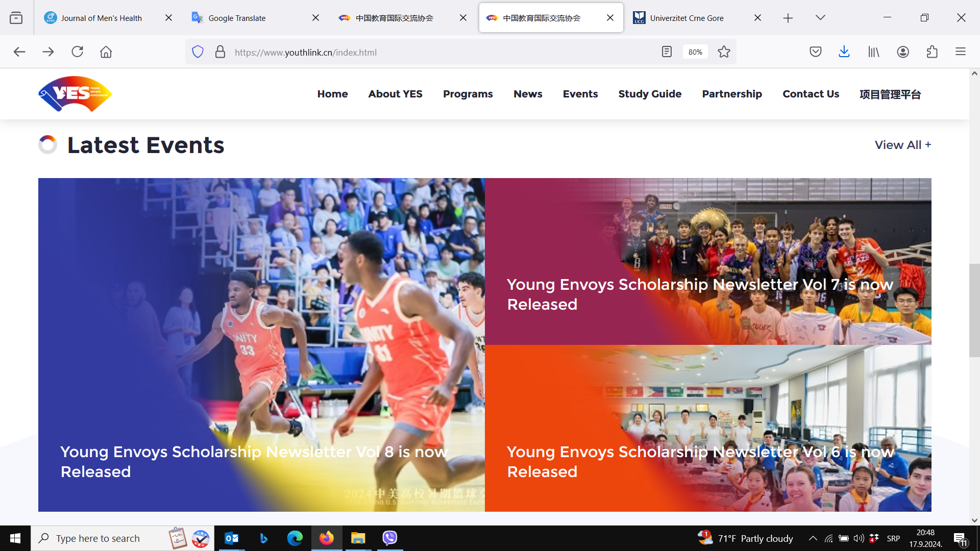This screenshot has height=551, width=980.
Task: Open Events navigation item
Action: pyautogui.click(x=580, y=94)
